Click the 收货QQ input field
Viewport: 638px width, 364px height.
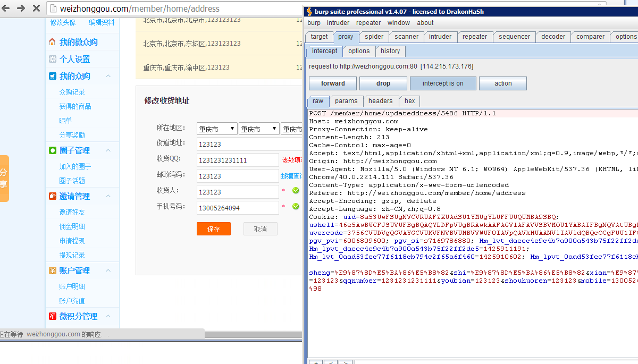tap(238, 160)
